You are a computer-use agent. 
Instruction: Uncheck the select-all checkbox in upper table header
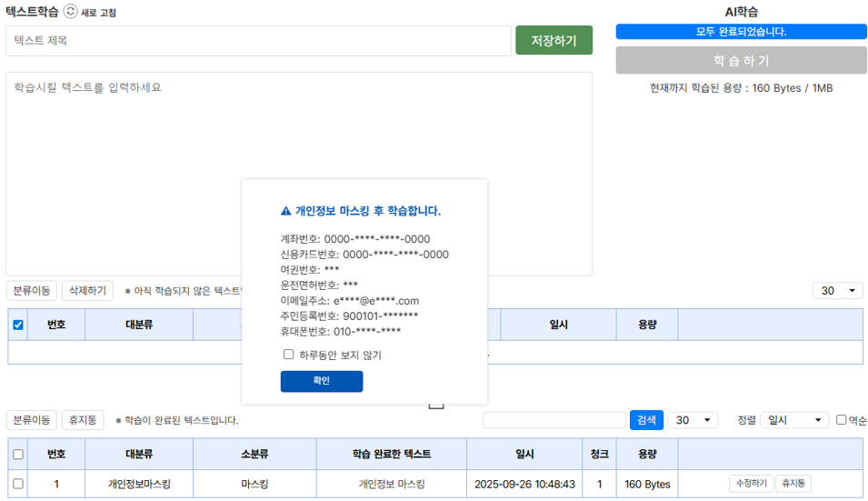coord(18,325)
